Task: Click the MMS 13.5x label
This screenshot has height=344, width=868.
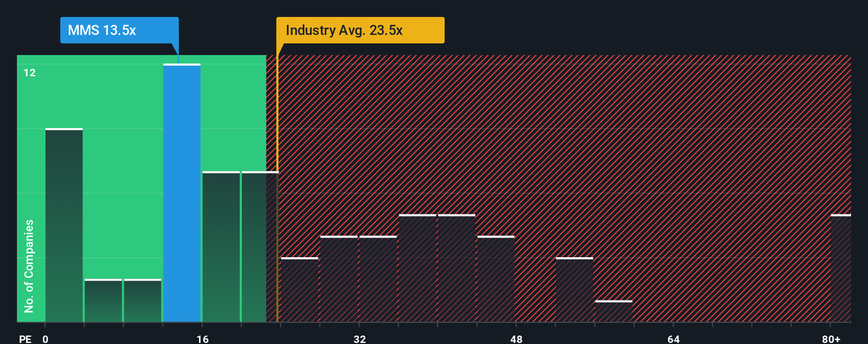Action: tap(119, 30)
